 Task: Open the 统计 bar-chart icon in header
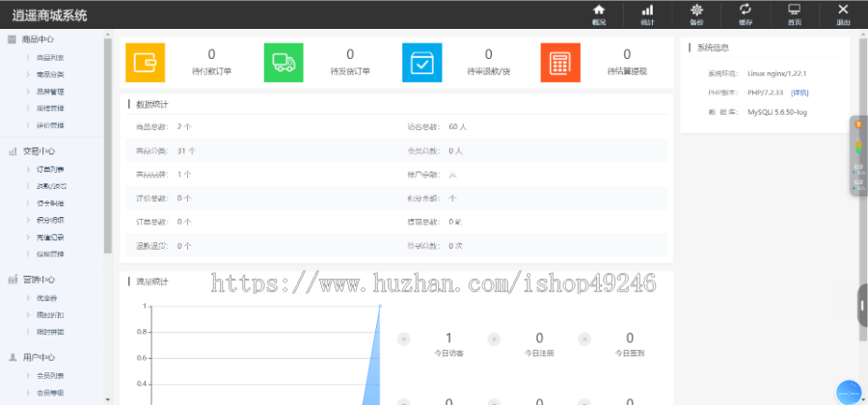click(x=647, y=10)
